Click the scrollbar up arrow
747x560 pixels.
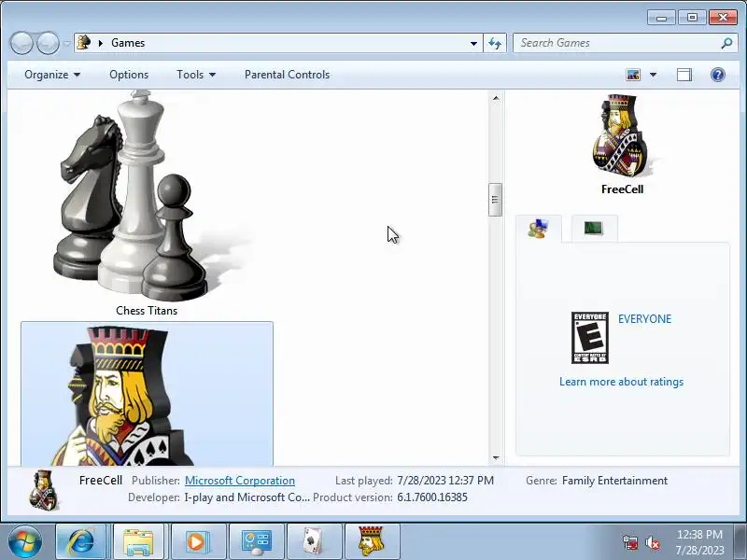[x=496, y=98]
